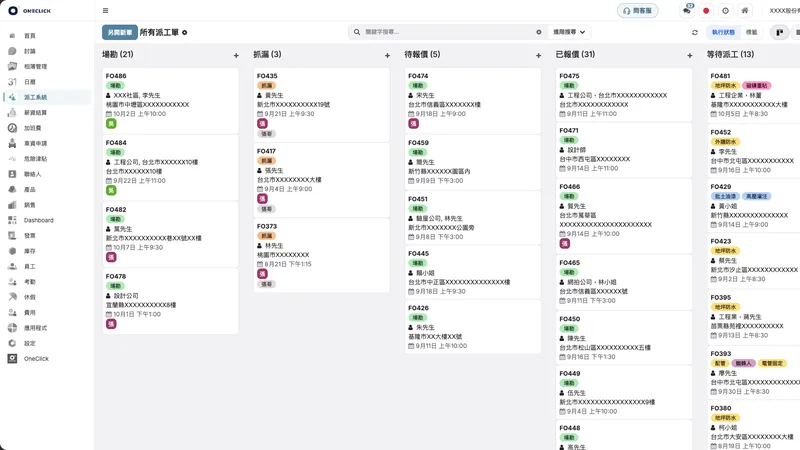Open work order card FO484
The image size is (800, 450).
[170, 167]
